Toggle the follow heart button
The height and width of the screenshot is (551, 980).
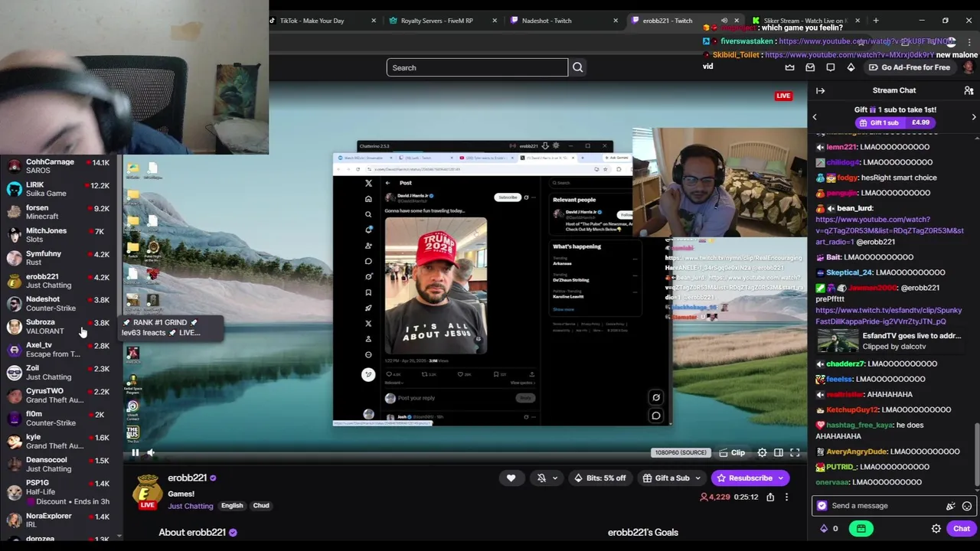click(x=511, y=478)
